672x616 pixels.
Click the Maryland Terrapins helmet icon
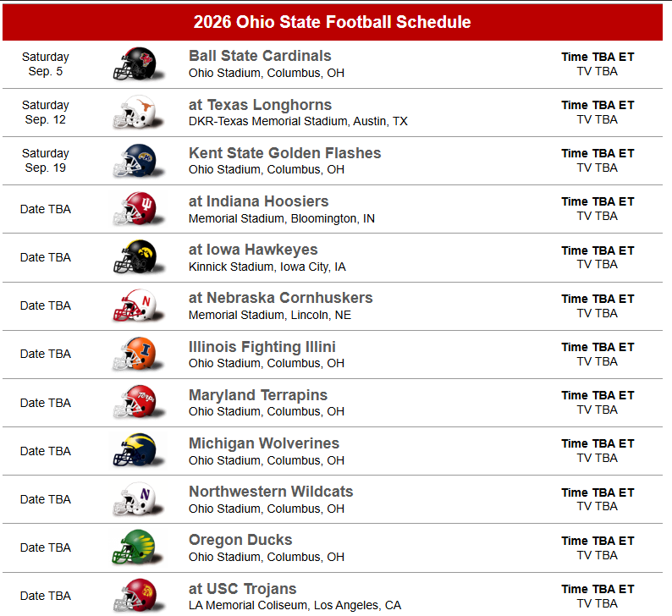pos(134,403)
